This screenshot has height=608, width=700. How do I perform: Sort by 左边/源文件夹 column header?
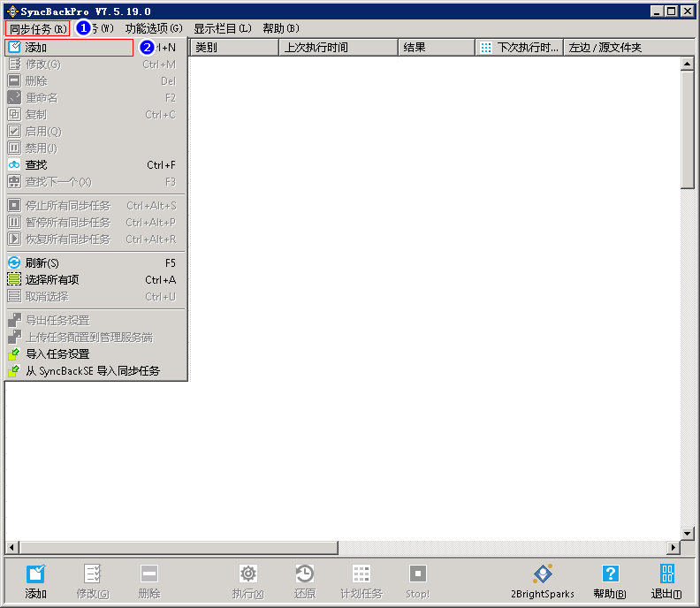[628, 48]
